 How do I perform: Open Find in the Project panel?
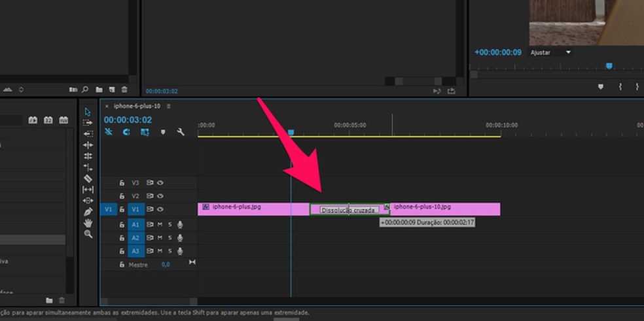[x=85, y=89]
